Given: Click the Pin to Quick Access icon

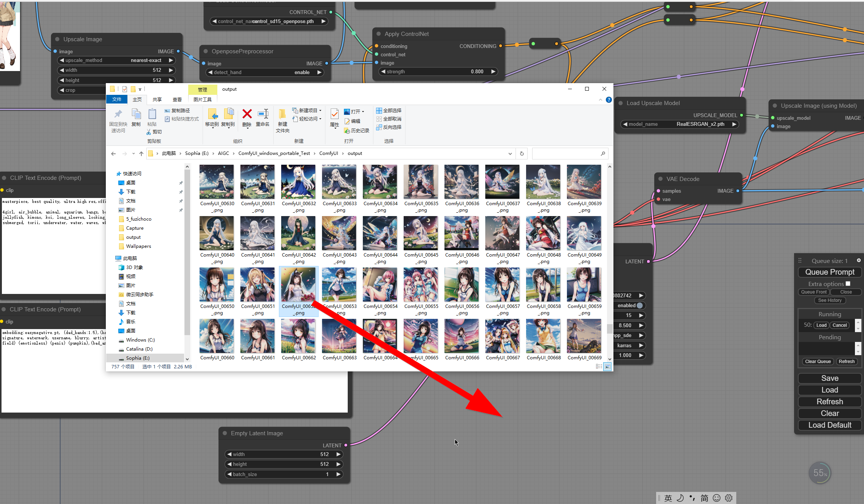Looking at the screenshot, I should pos(118,114).
